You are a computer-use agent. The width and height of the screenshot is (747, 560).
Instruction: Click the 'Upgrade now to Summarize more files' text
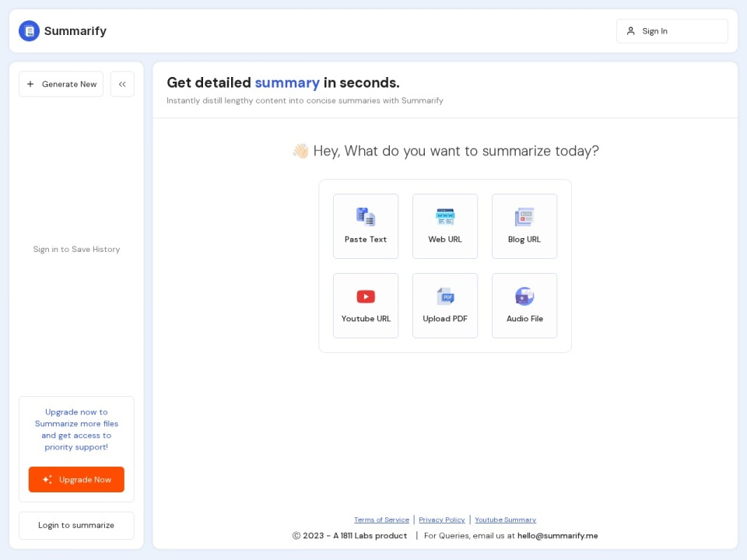pos(76,429)
